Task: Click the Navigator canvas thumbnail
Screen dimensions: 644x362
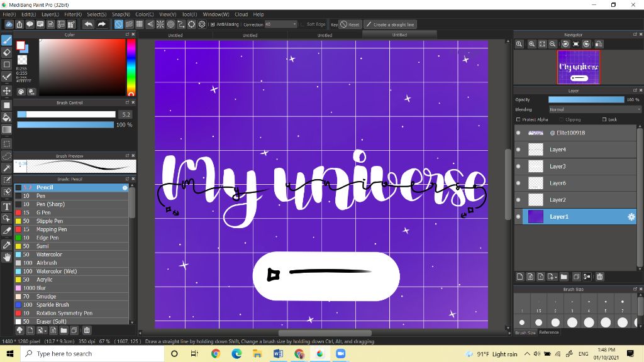Action: [579, 67]
